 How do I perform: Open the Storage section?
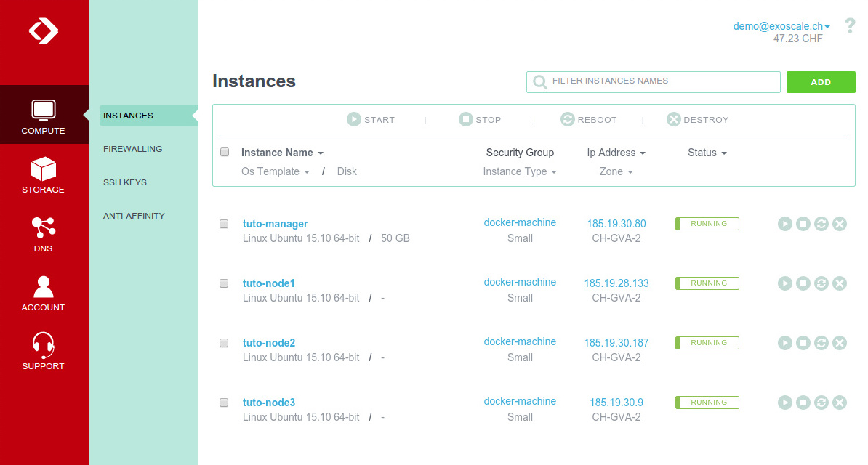coord(44,174)
